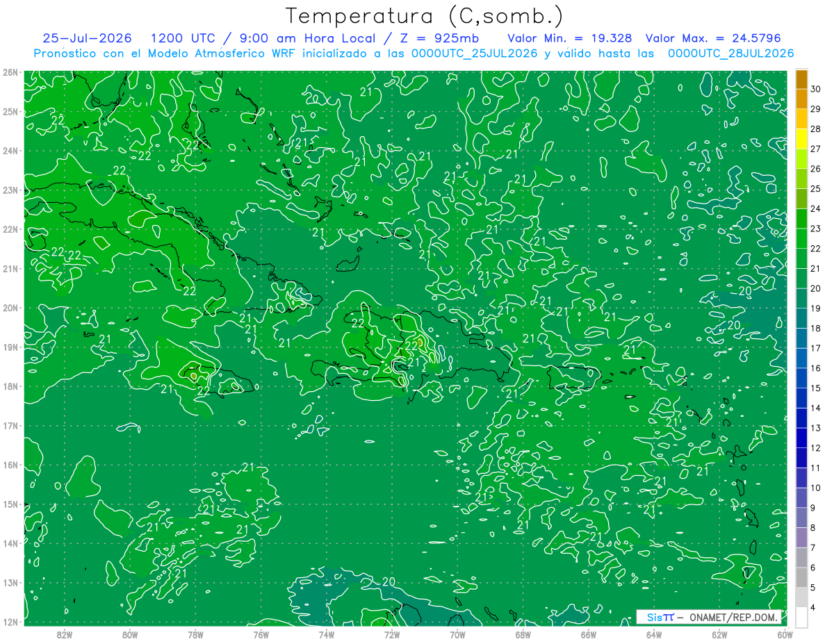Click the longitude label '82W'
The image size is (834, 644).
(x=65, y=634)
